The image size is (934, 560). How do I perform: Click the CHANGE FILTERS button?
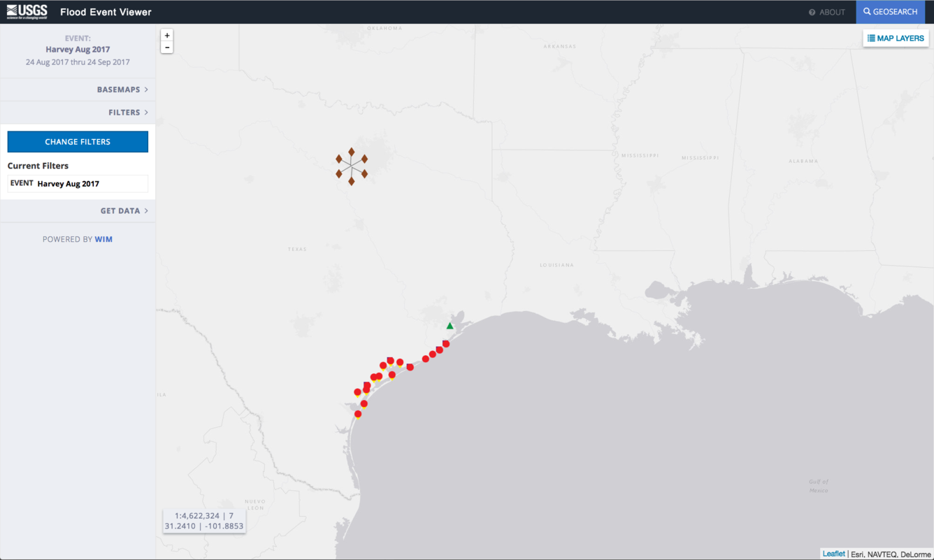pyautogui.click(x=78, y=141)
